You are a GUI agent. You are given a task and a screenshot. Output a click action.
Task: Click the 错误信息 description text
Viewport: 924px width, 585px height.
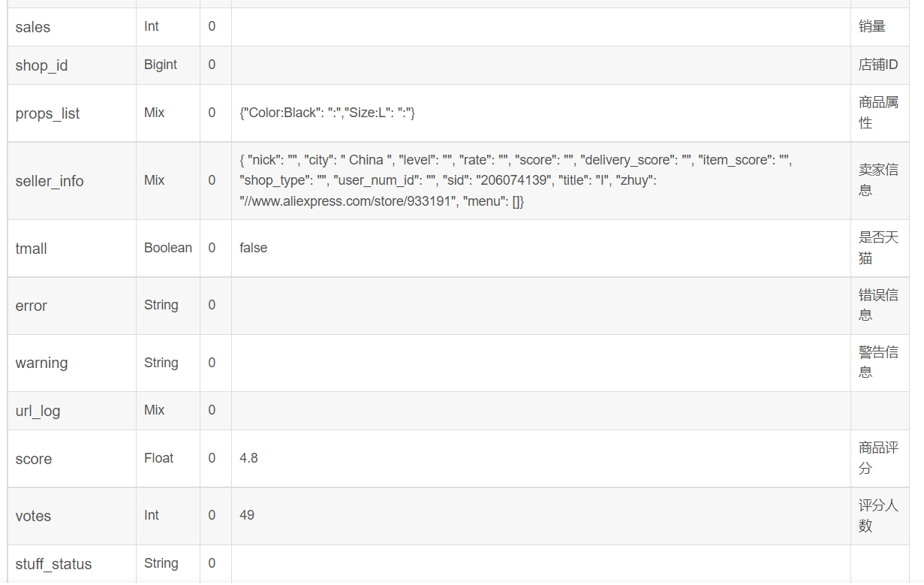(x=878, y=304)
